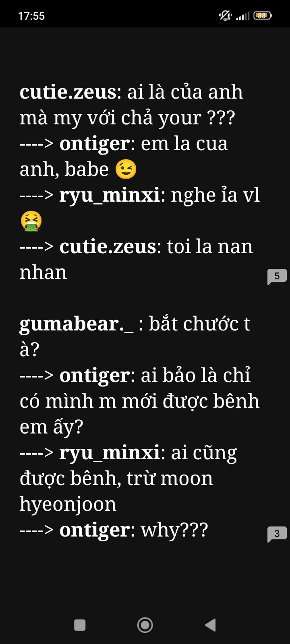
Task: Open ontiger name before 'why???'
Action: 95,531
